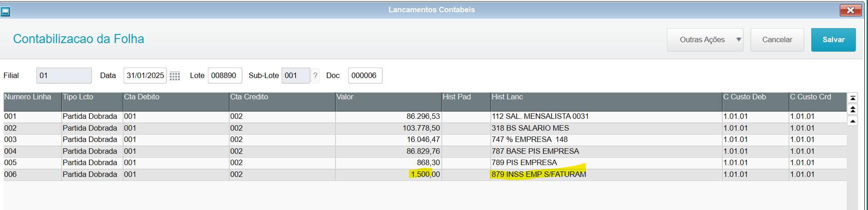Screen dimensions: 868x210
Task: Select the 789 PIS EMPRESA row
Action: pos(524,163)
